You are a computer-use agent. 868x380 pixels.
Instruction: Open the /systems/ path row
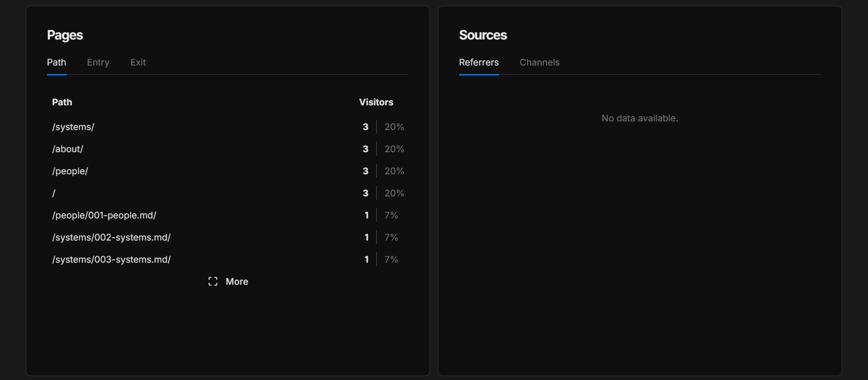coord(73,127)
